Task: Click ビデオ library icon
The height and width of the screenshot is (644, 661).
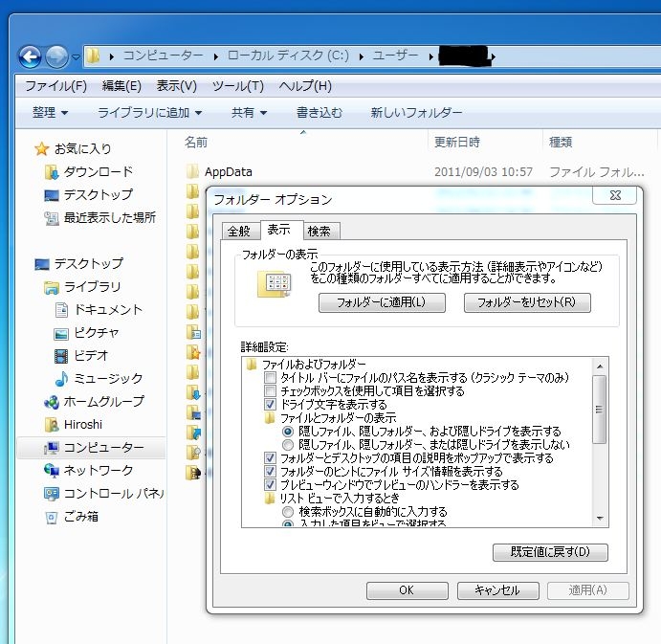Action: pyautogui.click(x=61, y=356)
